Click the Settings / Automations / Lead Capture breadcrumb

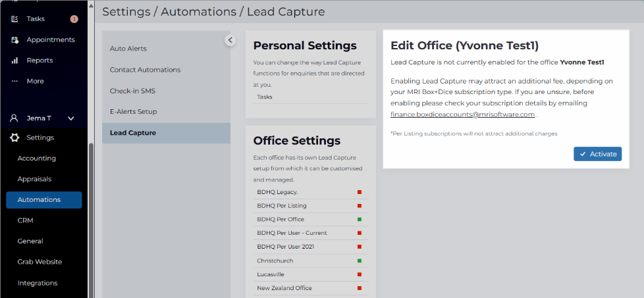(213, 12)
